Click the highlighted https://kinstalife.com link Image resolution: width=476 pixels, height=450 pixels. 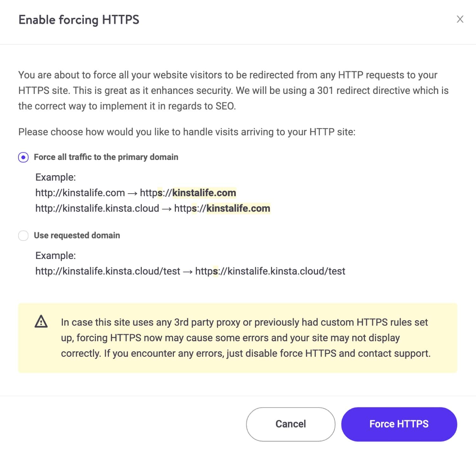(189, 193)
